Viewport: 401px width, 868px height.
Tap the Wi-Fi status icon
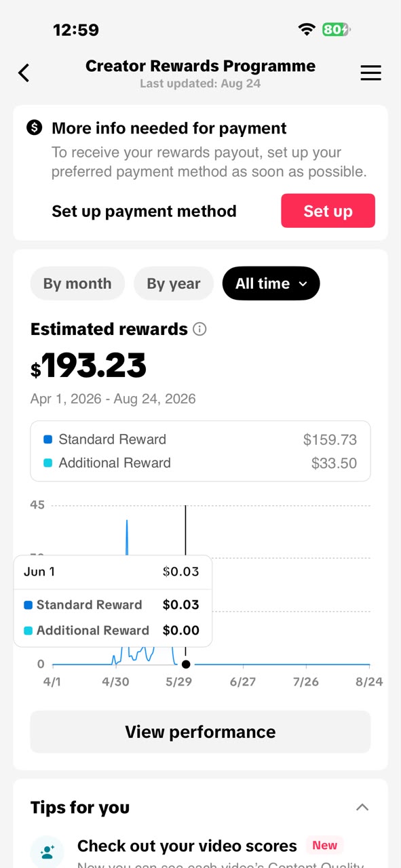click(x=307, y=29)
